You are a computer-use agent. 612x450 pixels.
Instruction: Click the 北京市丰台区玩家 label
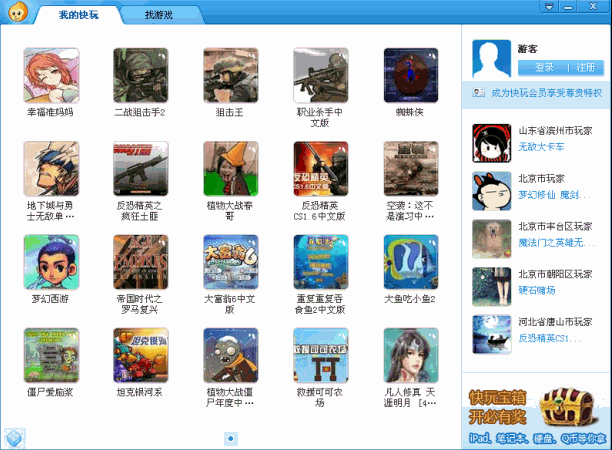[555, 226]
